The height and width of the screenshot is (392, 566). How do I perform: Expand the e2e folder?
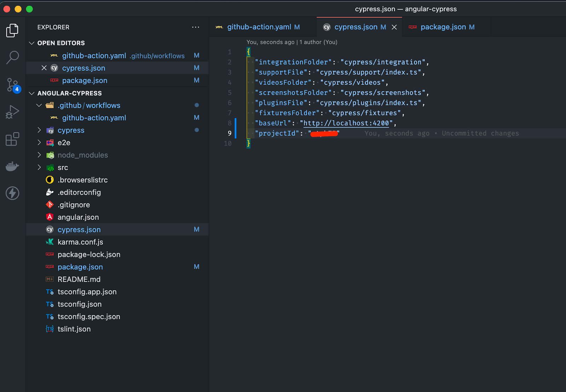tap(39, 142)
